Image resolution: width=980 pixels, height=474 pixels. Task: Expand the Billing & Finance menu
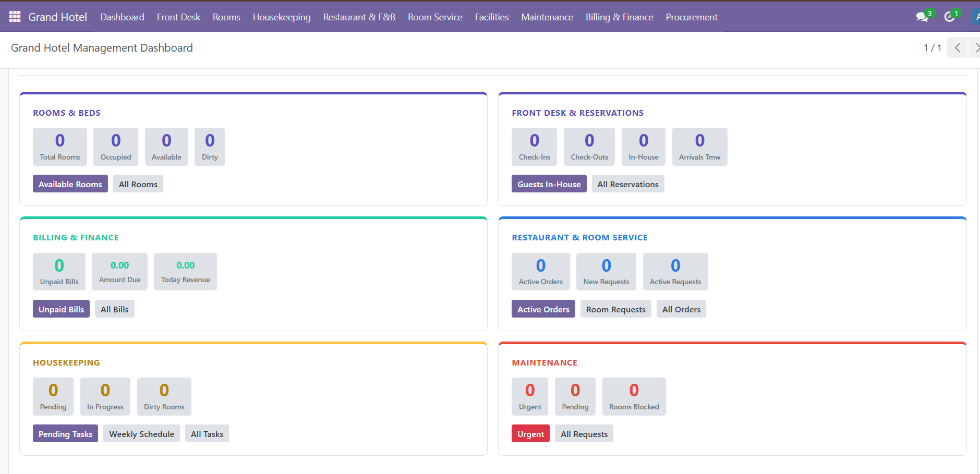point(619,17)
